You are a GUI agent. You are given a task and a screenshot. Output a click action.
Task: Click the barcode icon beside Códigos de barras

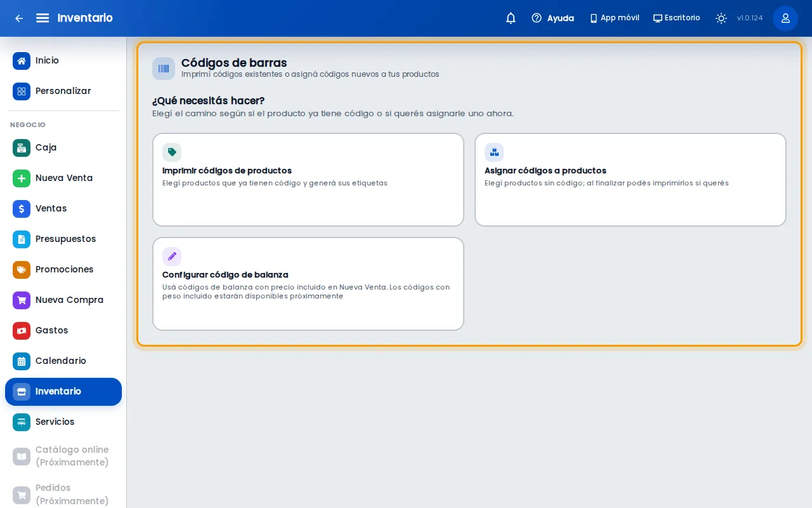[164, 69]
